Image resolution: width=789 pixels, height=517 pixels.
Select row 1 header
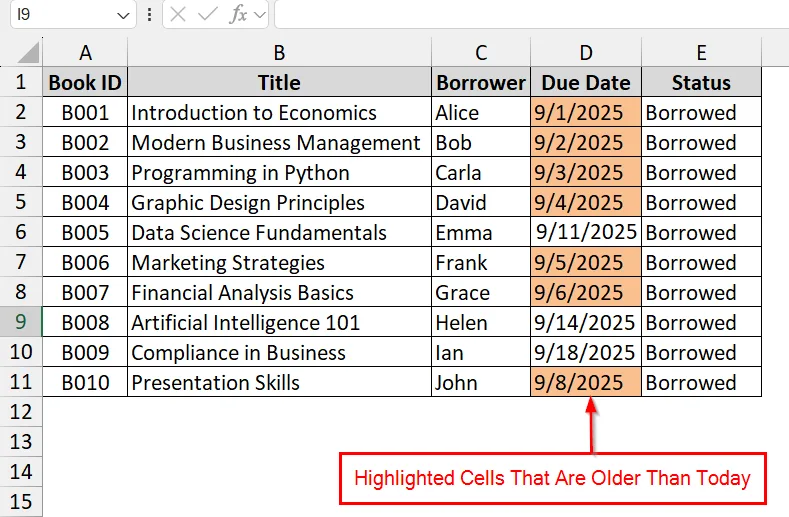(21, 82)
